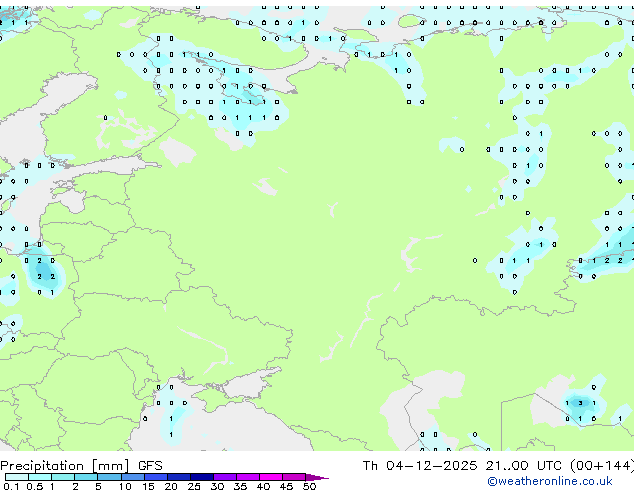Viewport: 634px width, 490px height.
Task: Select the 1–2 mm legend color swatch
Action: click(63, 477)
